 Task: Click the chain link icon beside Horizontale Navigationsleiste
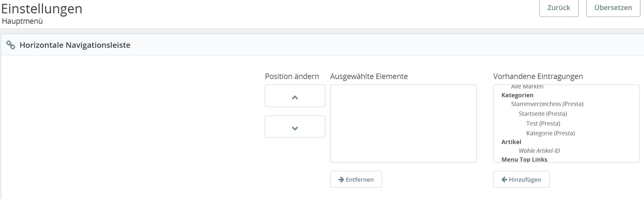11,45
